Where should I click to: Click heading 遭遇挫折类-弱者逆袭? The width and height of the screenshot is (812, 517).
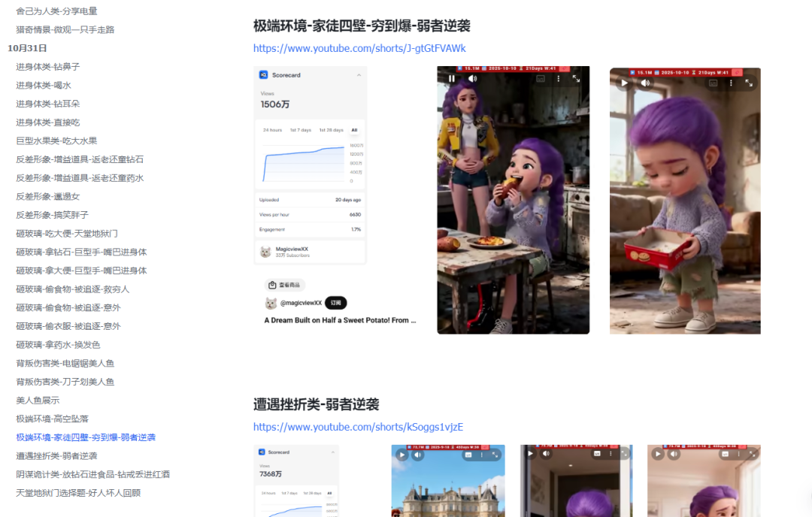[x=316, y=404]
